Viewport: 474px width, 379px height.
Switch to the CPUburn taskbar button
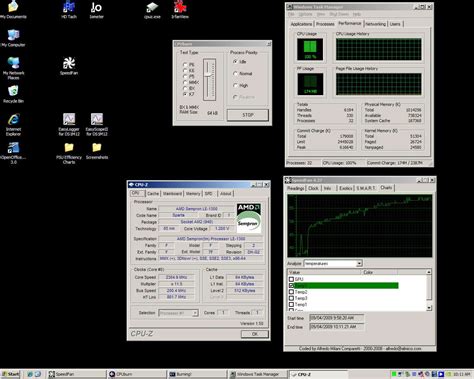pos(137,374)
